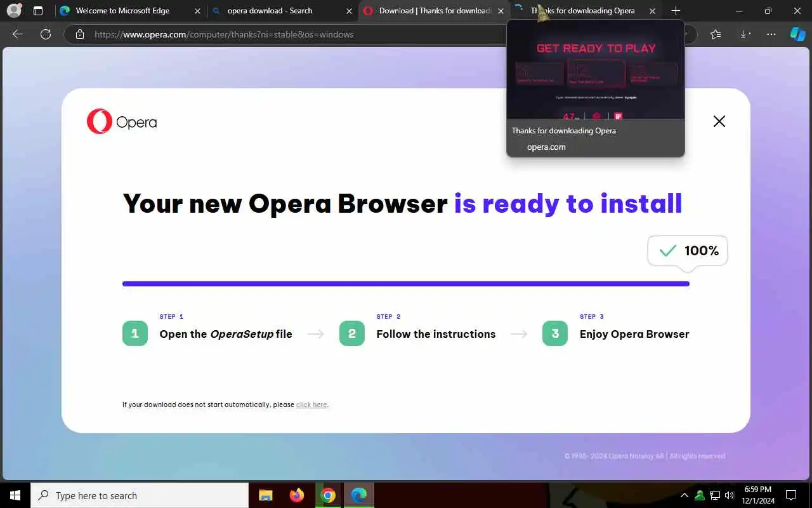The width and height of the screenshot is (812, 508).
Task: Click the purple download progress bar
Action: pos(406,284)
